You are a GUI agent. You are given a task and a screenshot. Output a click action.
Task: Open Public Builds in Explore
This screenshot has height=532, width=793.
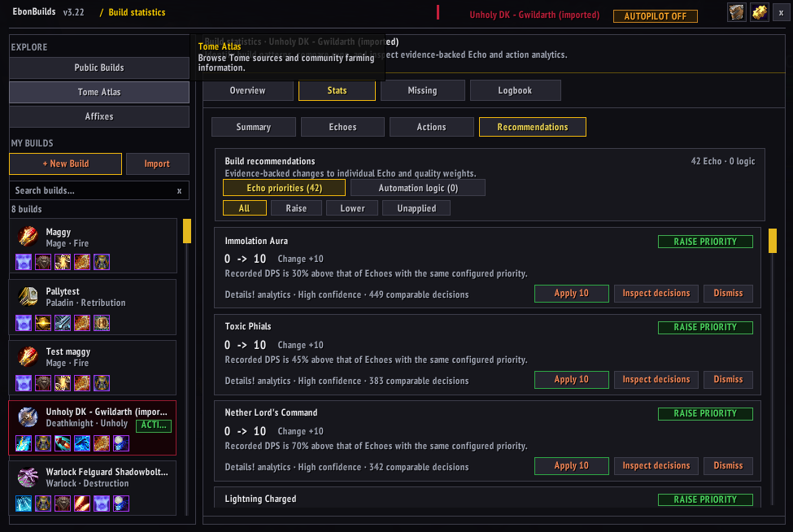99,68
